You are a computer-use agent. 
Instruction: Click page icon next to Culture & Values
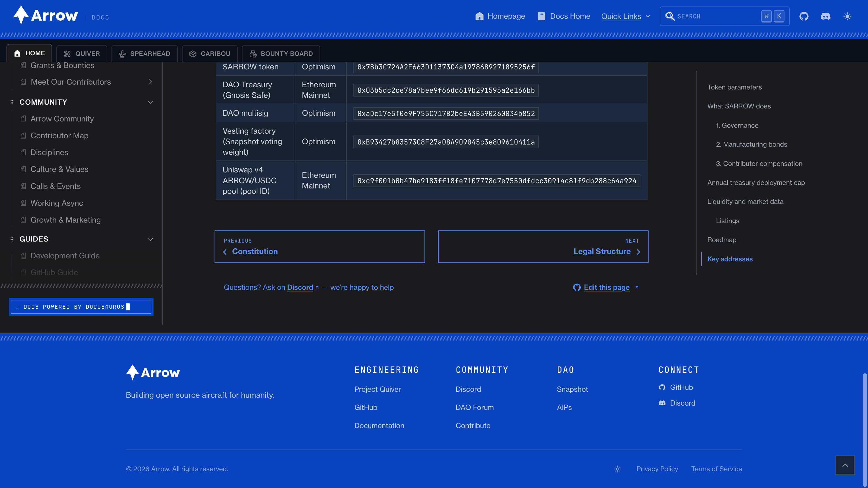tap(23, 169)
